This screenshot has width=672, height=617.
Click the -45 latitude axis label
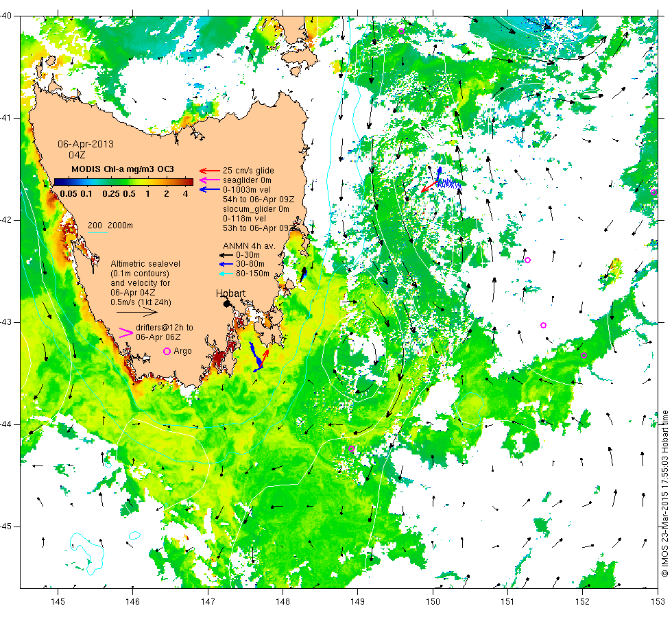[x=5, y=527]
